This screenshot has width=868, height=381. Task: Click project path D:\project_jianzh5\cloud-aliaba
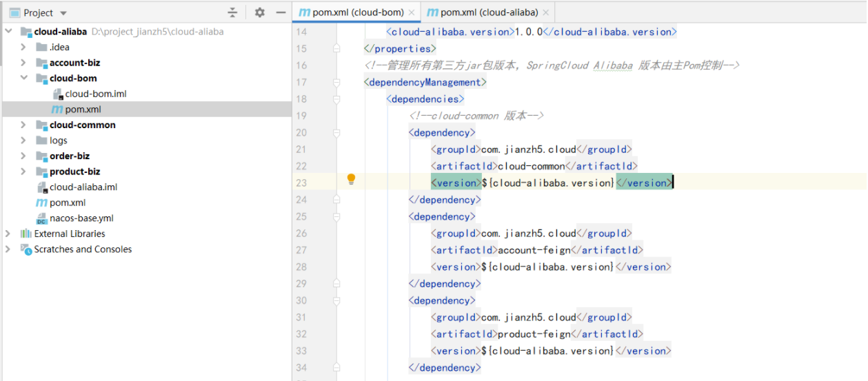(157, 32)
